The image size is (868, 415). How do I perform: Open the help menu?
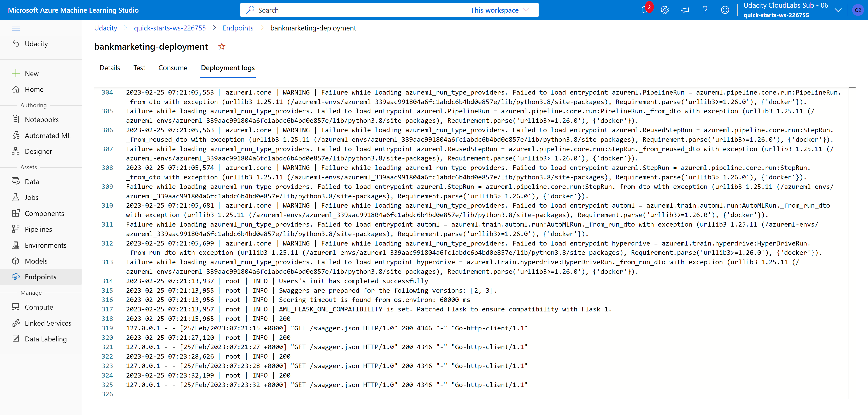[x=705, y=10]
